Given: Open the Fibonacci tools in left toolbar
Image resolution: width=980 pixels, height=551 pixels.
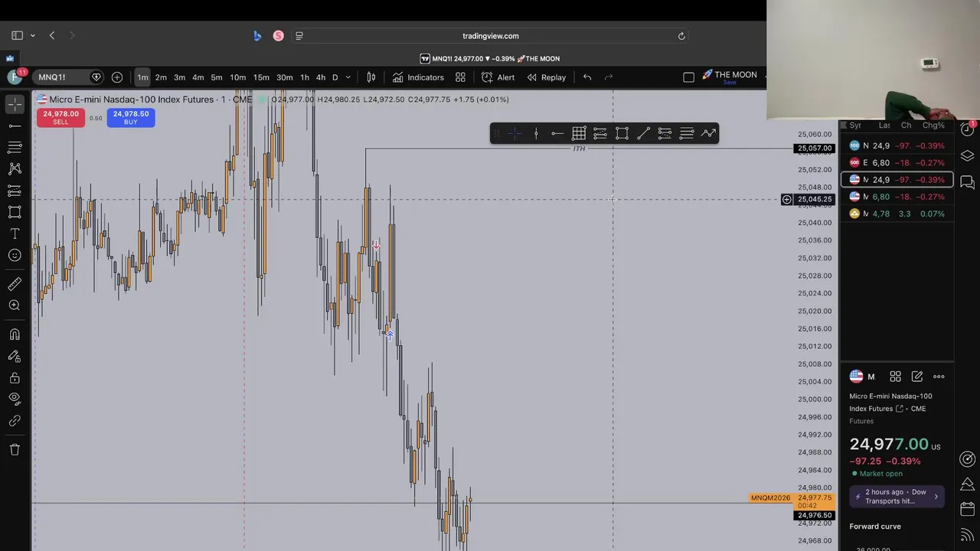Looking at the screenshot, I should (x=15, y=147).
